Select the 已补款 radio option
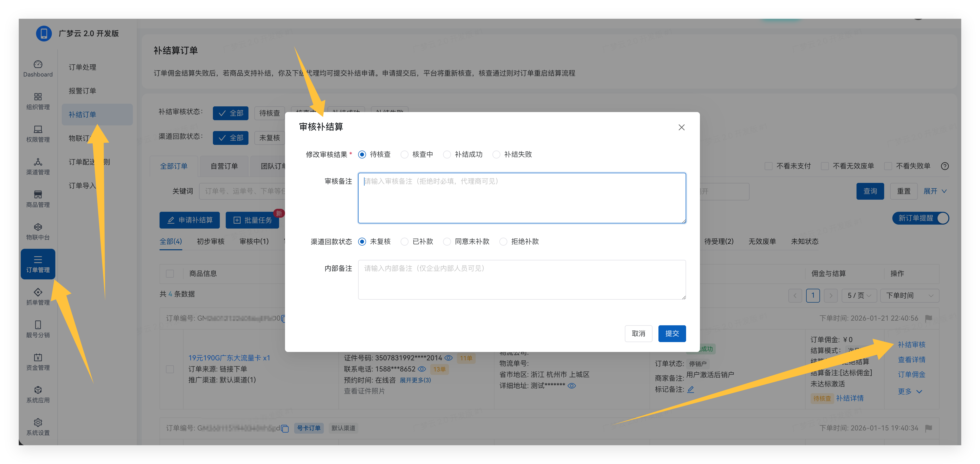Viewport: 980px width, 464px height. pyautogui.click(x=405, y=242)
